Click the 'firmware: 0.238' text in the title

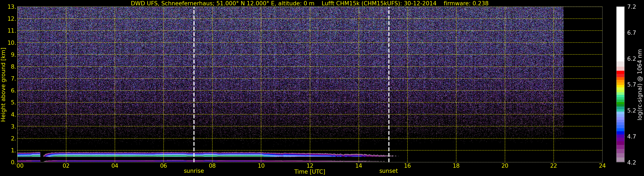466,3
